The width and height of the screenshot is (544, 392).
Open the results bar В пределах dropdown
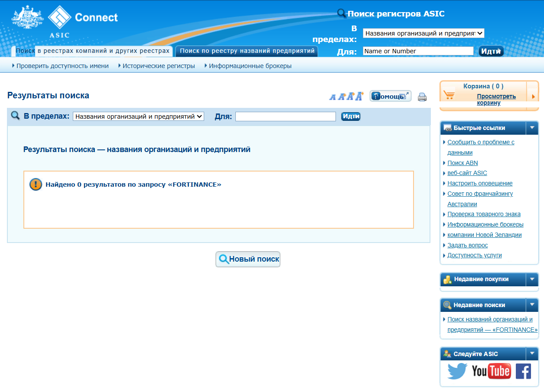click(x=138, y=117)
